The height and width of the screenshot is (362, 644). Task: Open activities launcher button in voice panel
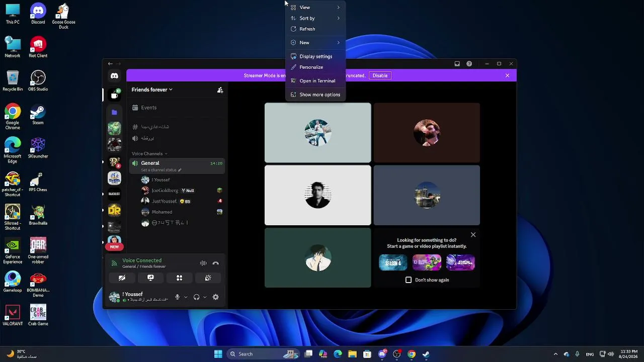click(x=179, y=278)
